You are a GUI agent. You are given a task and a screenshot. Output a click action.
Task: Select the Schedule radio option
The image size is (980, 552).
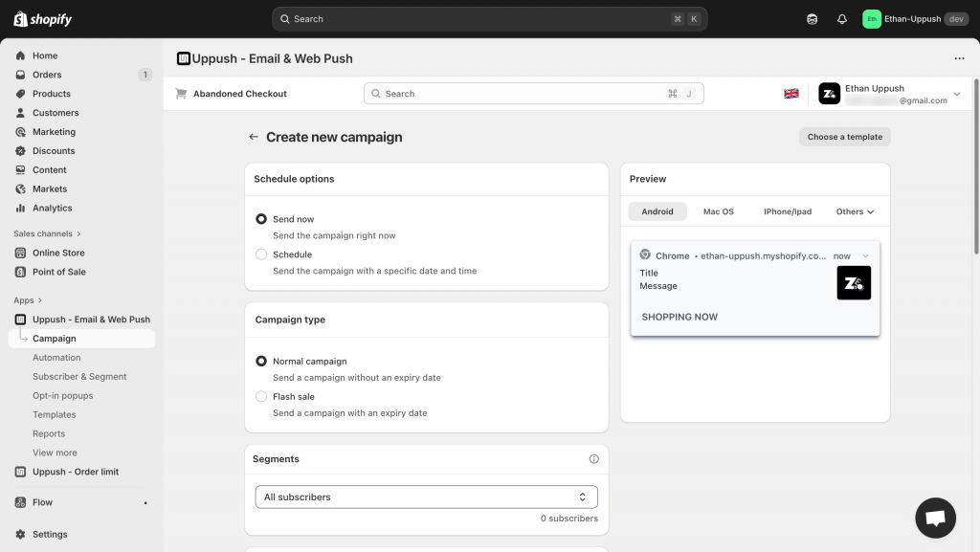(x=261, y=254)
